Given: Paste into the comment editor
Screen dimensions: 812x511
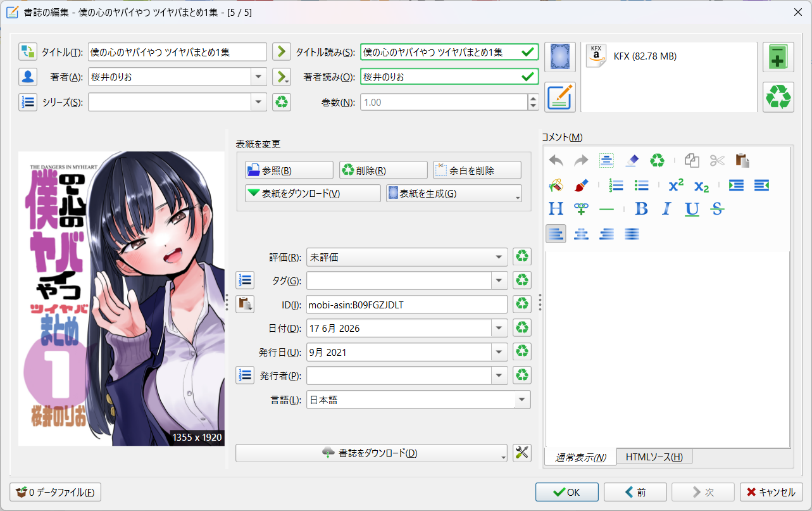Looking at the screenshot, I should 742,161.
